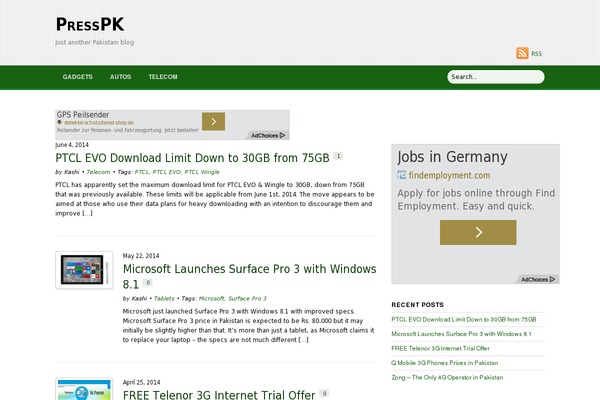This screenshot has height=400, width=600.
Task: Open detektei-schutzdienst-shop.de ad link
Action: click(99, 123)
